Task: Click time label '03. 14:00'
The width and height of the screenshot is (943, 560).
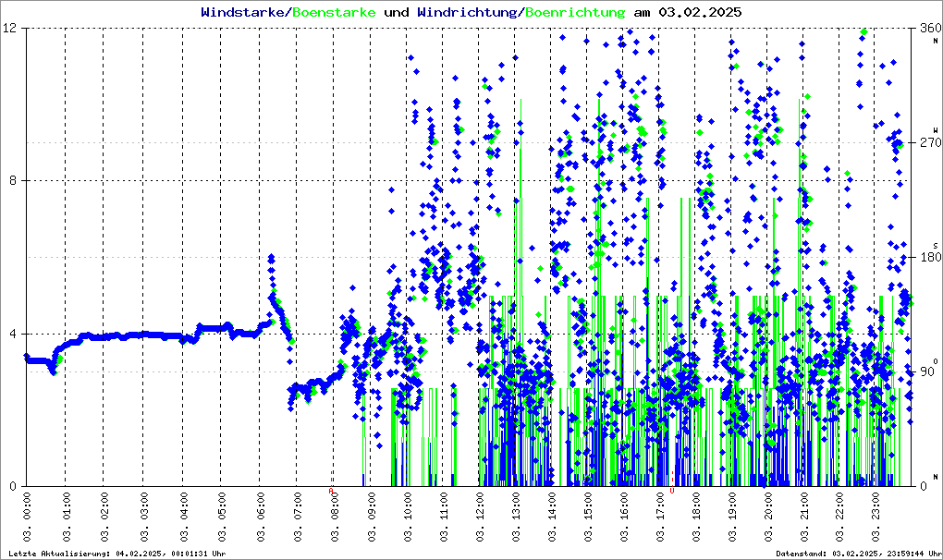Action: [x=552, y=517]
